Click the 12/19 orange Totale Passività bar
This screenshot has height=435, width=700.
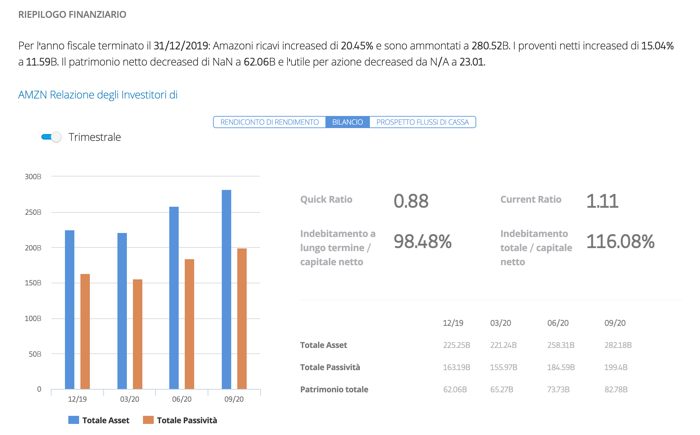click(85, 331)
